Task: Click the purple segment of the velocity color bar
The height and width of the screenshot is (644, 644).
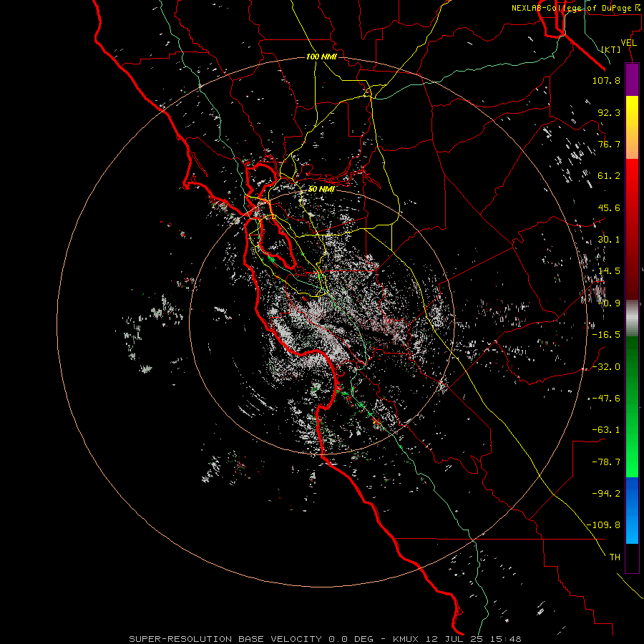Action: click(x=632, y=79)
